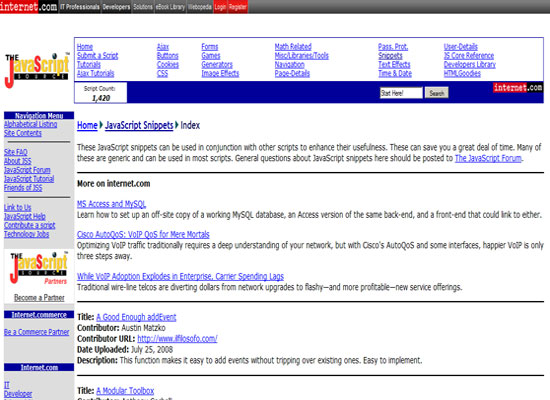The width and height of the screenshot is (550, 400).
Task: Open the Cisco AutoQoS VoIP article link
Action: (143, 234)
